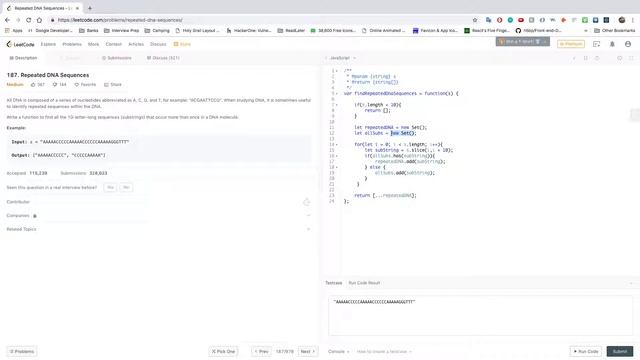Open Articles in LeetCode navigation
The width and height of the screenshot is (640, 360).
[x=136, y=44]
